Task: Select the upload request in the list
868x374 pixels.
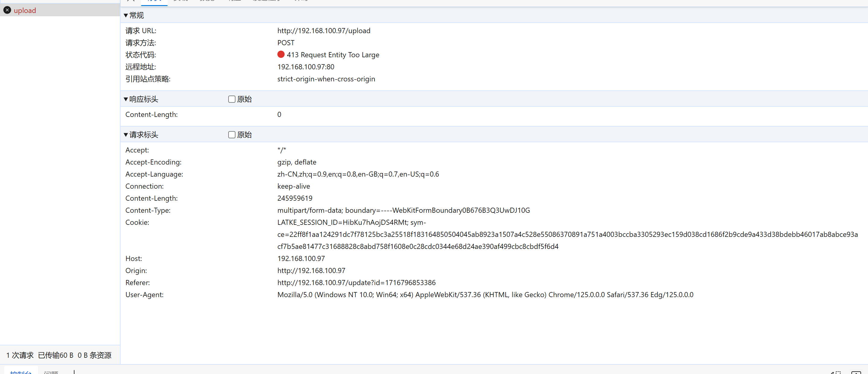Action: (x=25, y=11)
